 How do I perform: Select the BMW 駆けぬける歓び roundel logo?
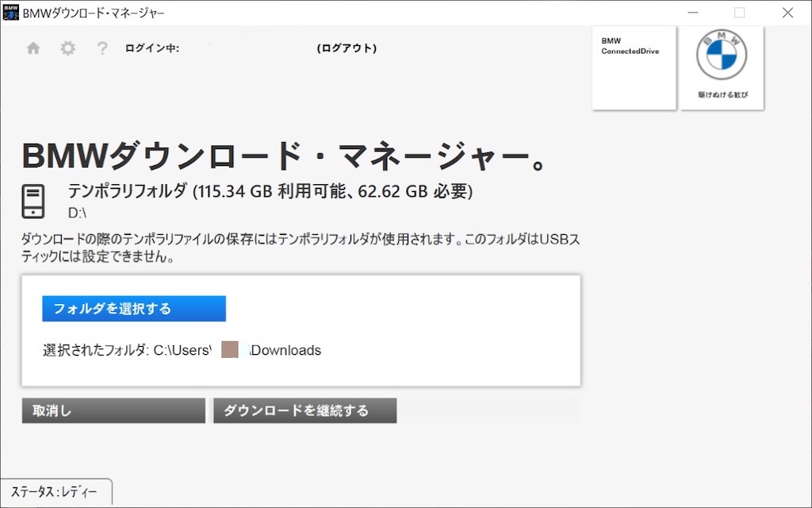click(720, 67)
